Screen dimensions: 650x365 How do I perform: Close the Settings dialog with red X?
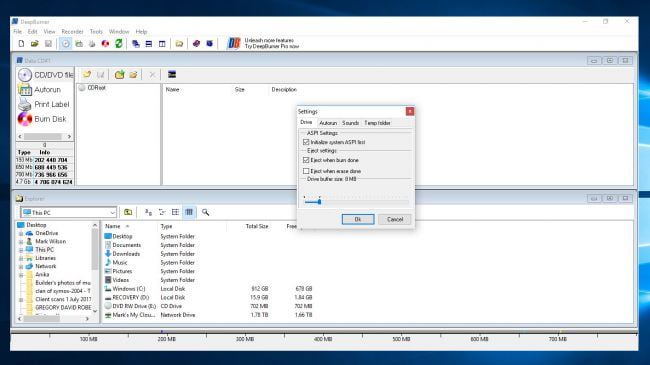coord(410,111)
